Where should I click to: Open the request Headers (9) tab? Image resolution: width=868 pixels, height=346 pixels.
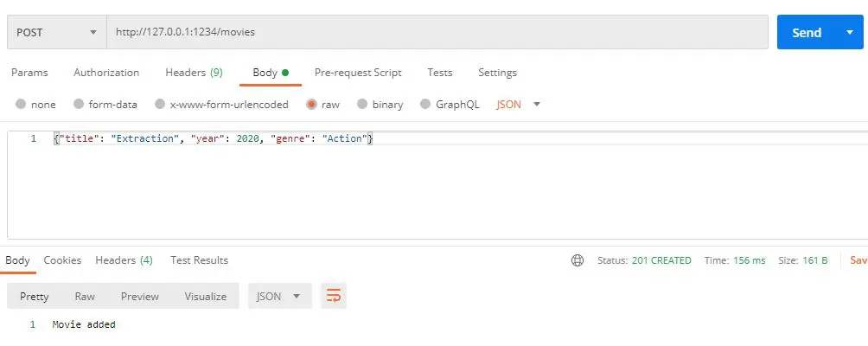coord(194,73)
